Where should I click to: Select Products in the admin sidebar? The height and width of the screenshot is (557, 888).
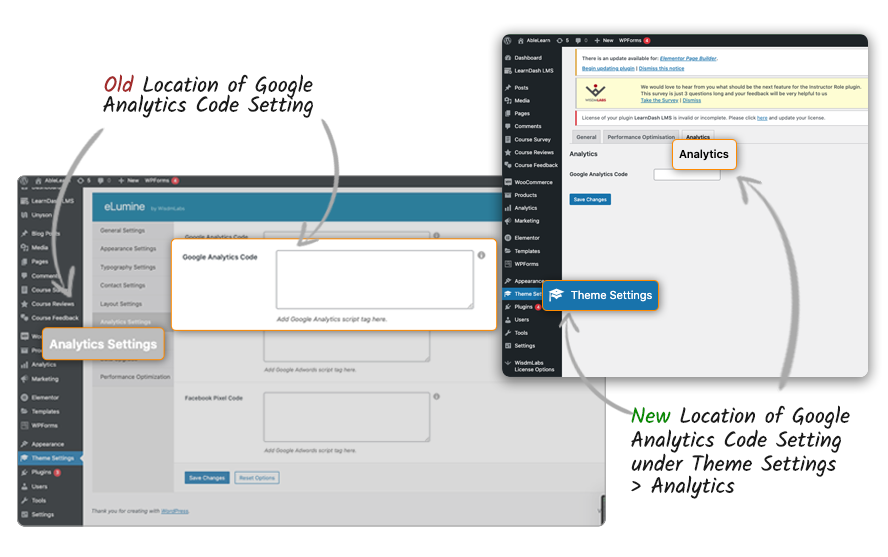[x=525, y=195]
